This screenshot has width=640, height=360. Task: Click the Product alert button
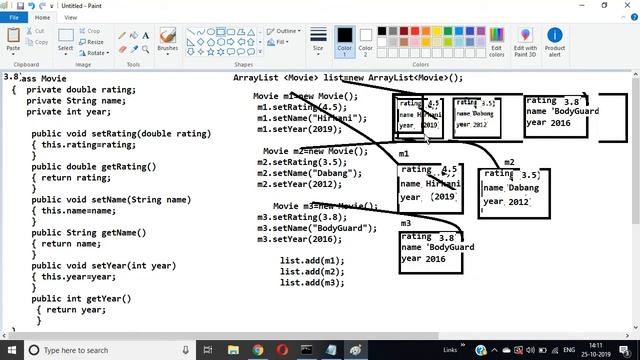[555, 42]
